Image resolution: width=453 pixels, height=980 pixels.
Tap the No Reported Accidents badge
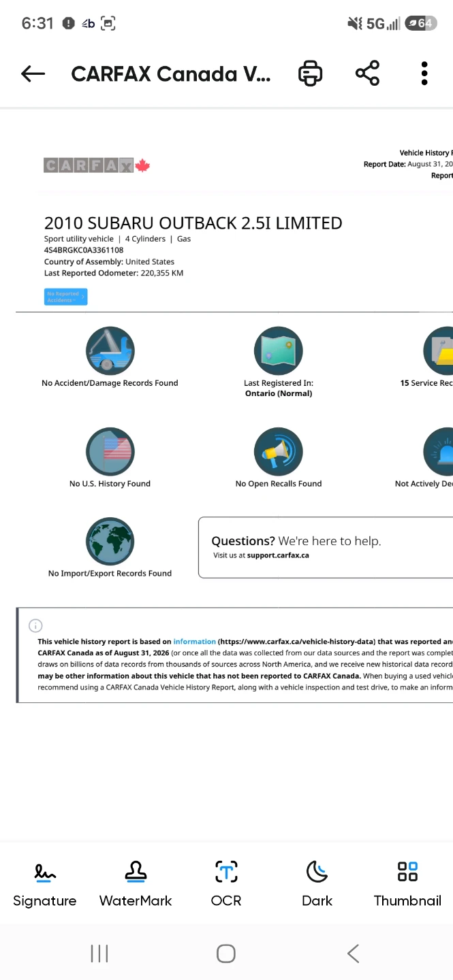65,297
